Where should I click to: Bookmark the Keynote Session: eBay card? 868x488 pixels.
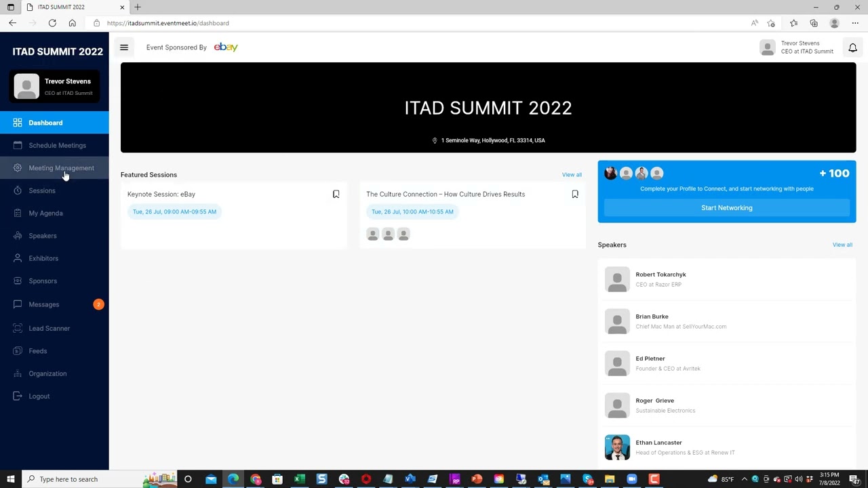tap(336, 195)
